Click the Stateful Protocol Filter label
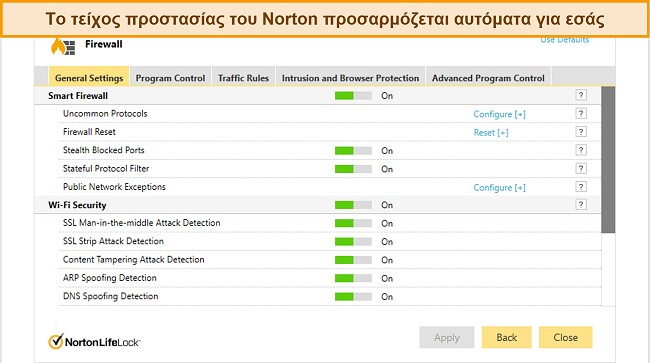Image resolution: width=650 pixels, height=363 pixels. click(x=106, y=168)
